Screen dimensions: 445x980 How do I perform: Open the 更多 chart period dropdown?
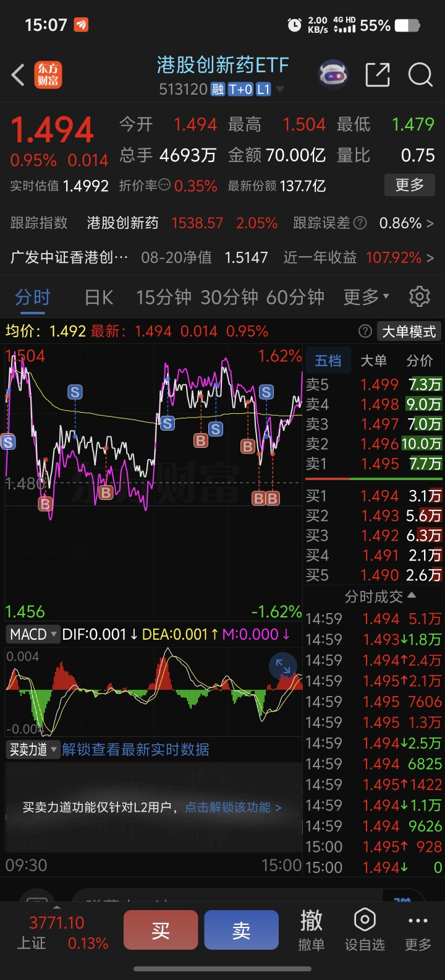367,297
